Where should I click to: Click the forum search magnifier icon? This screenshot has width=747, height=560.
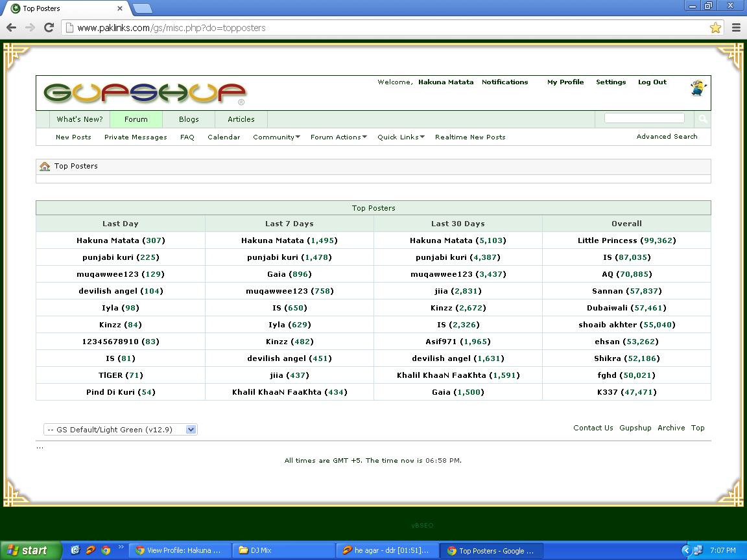coord(702,119)
